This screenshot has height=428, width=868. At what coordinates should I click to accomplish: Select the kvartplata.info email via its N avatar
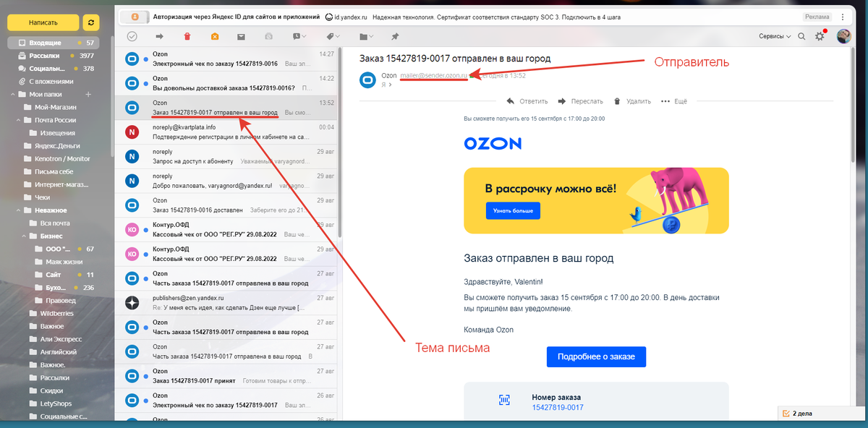tap(132, 132)
